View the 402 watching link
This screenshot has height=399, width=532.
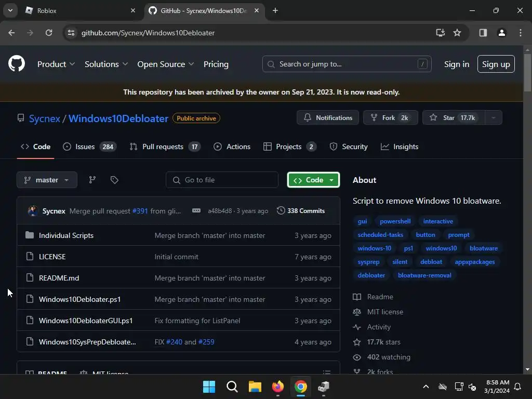point(382,357)
